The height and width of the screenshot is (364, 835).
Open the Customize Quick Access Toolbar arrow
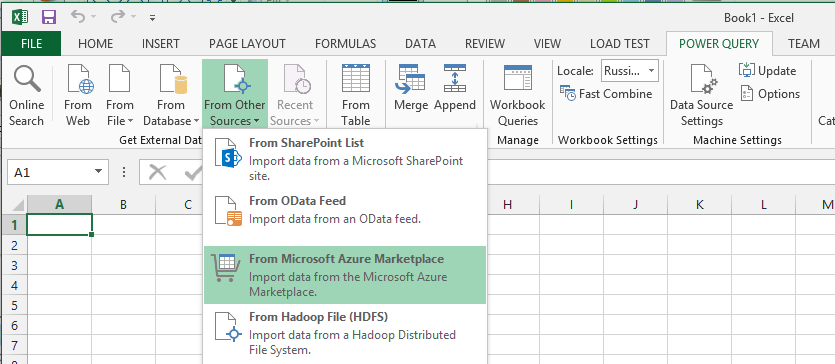(152, 18)
